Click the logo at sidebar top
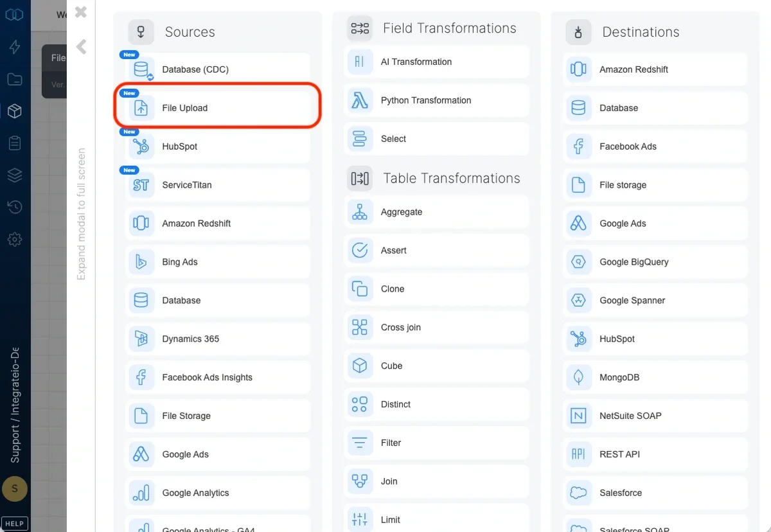Viewport: 771px width, 532px height. tap(14, 14)
